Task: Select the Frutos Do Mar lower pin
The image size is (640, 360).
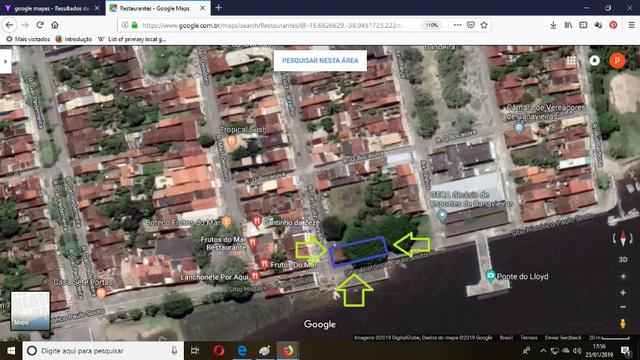Action: coord(264,264)
